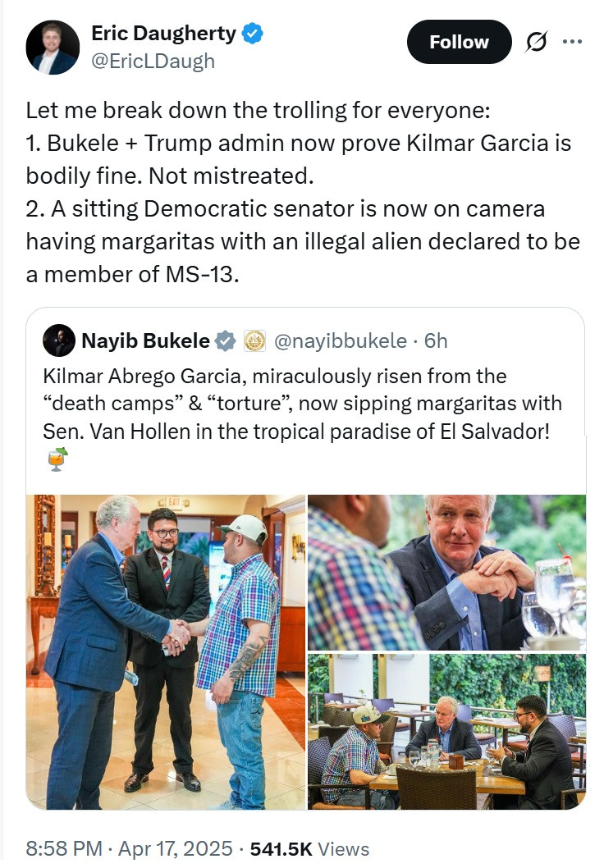
Task: Follow Eric Daugherty
Action: click(459, 42)
